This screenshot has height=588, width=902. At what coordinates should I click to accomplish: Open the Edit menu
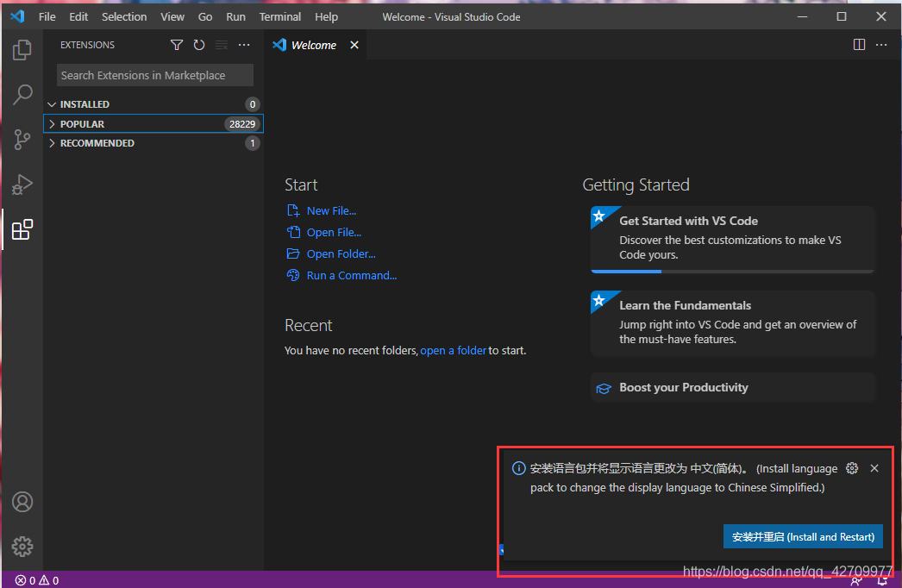coord(78,16)
